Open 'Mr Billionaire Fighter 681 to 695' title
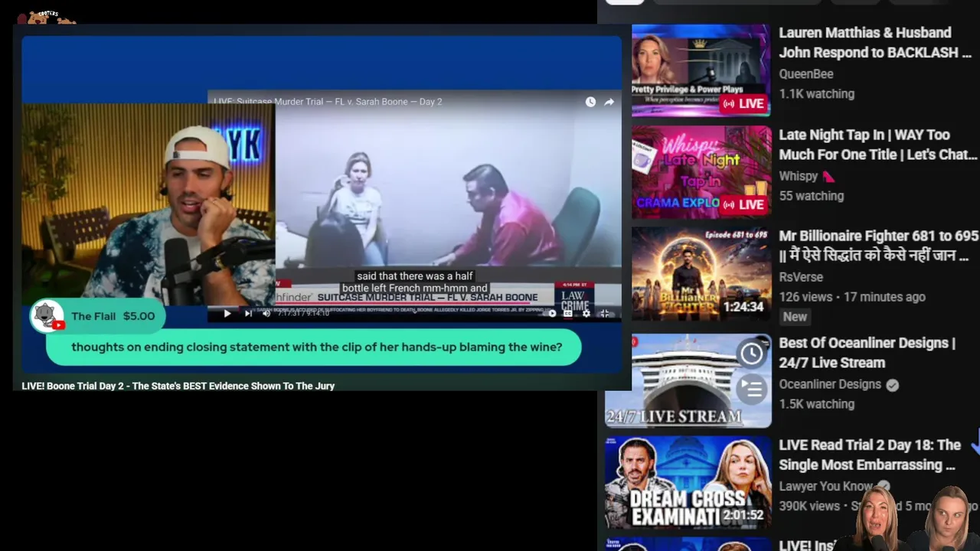 [x=878, y=246]
